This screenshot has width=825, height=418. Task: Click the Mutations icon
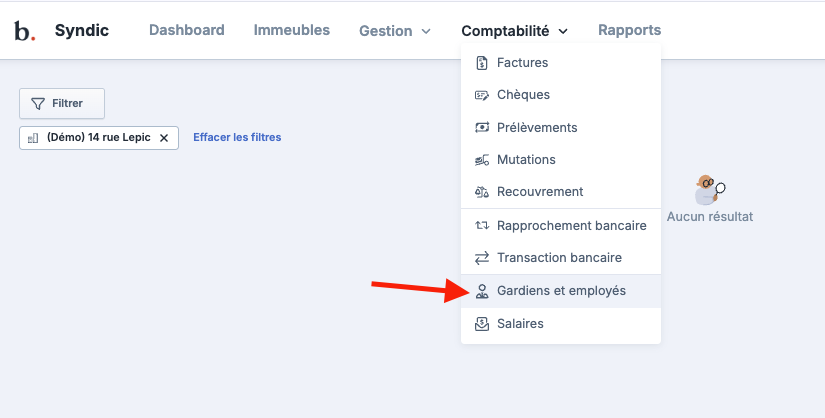point(481,160)
